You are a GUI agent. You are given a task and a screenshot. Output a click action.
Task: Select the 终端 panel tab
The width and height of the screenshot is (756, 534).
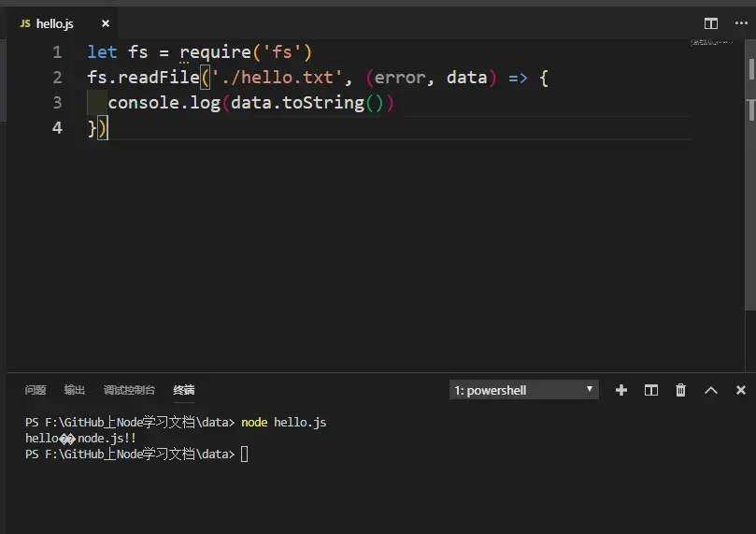coord(184,390)
